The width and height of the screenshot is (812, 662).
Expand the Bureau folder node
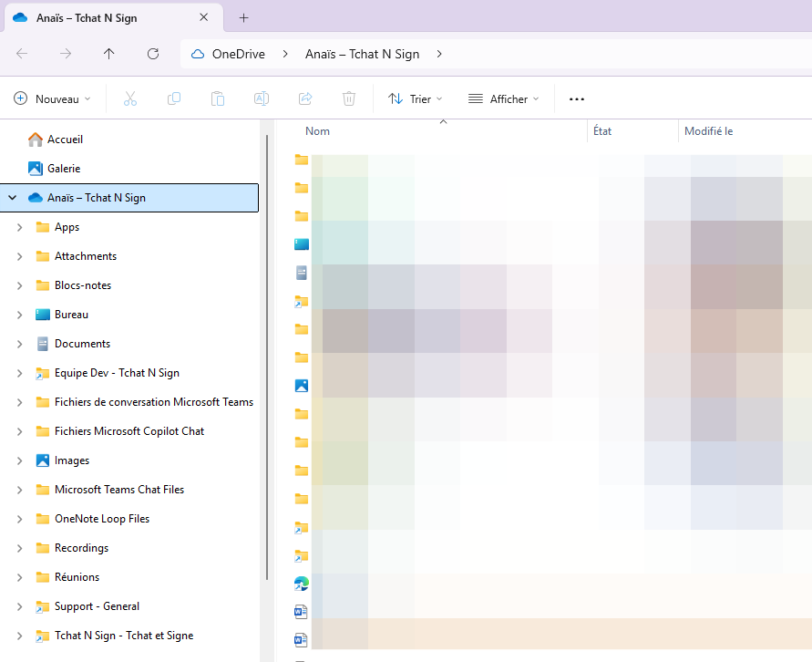(x=20, y=315)
